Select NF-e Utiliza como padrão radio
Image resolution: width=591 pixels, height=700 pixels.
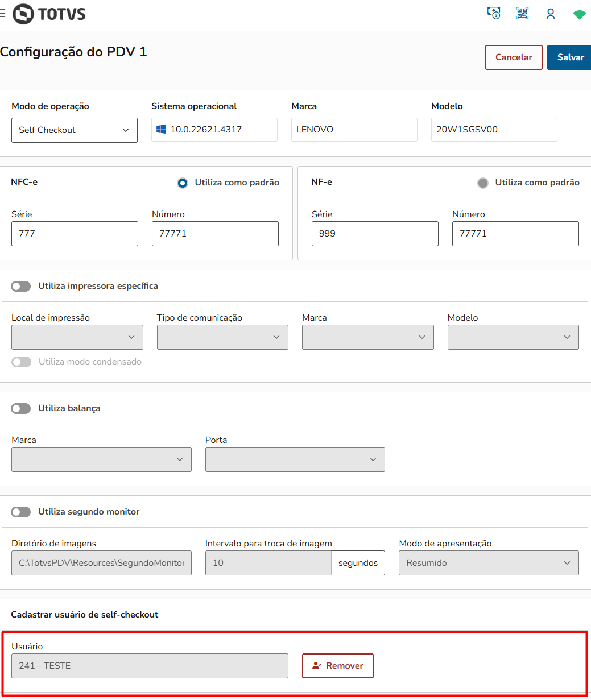point(483,183)
